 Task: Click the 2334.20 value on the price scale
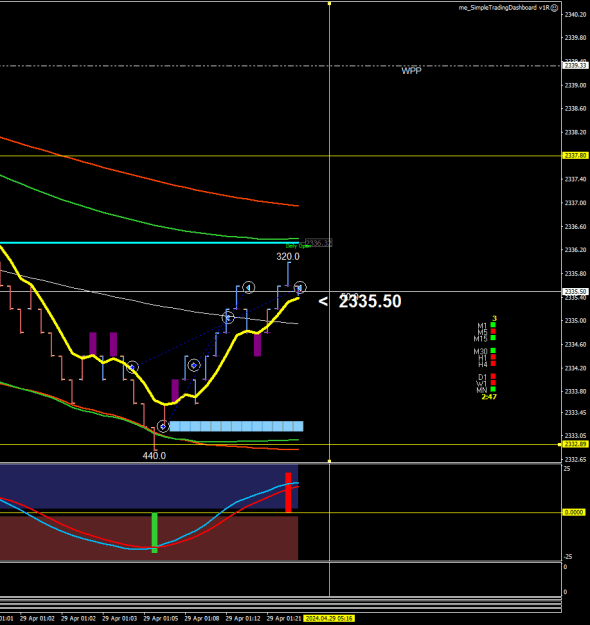click(575, 368)
